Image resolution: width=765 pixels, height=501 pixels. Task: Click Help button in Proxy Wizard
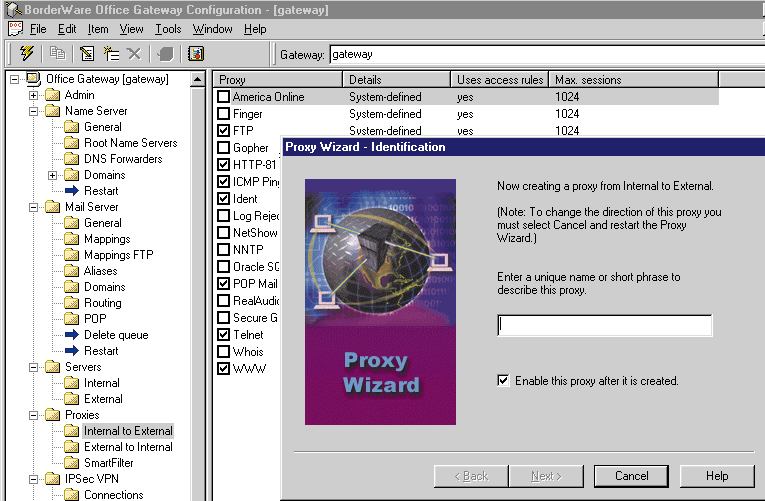point(717,476)
